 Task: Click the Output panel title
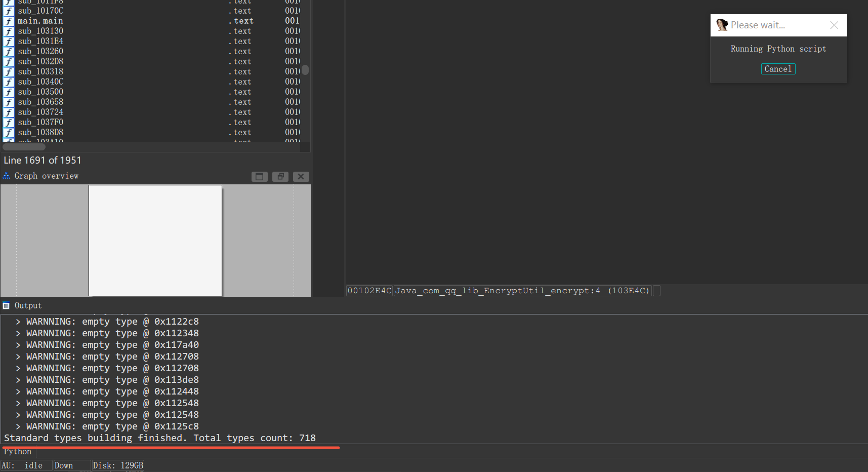coord(28,305)
